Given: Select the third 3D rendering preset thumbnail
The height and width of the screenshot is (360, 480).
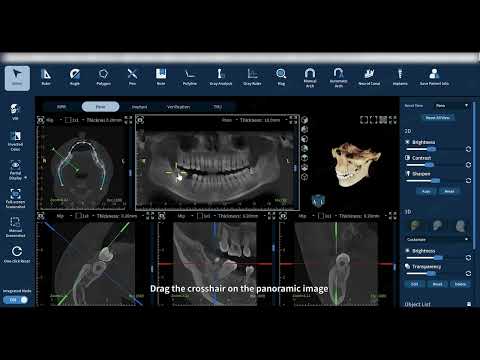Looking at the screenshot, I should pyautogui.click(x=460, y=226).
